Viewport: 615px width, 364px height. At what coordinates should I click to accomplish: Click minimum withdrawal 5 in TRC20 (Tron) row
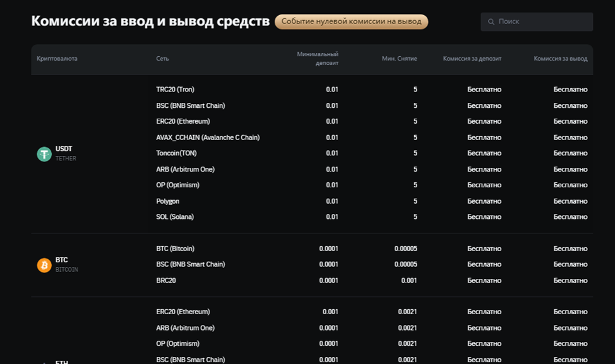(x=415, y=90)
